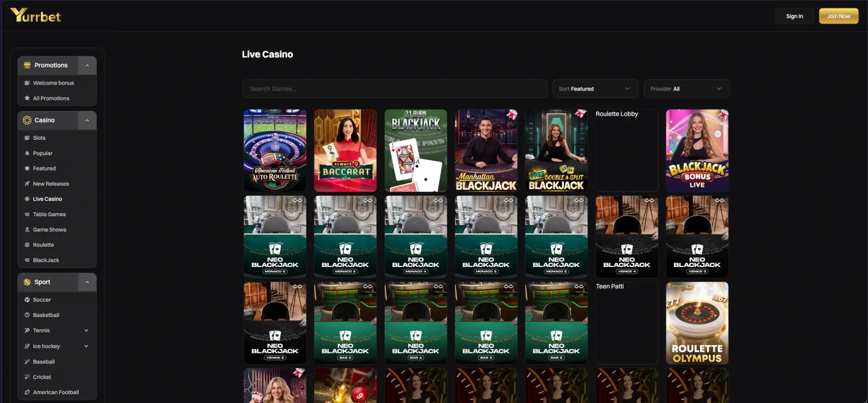Click the Join Now button

tap(839, 16)
